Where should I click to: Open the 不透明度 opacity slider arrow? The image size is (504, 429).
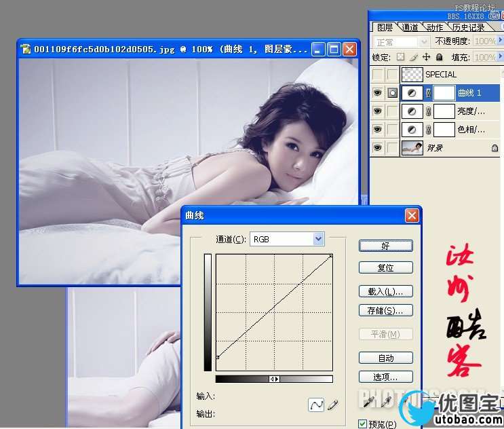(500, 40)
